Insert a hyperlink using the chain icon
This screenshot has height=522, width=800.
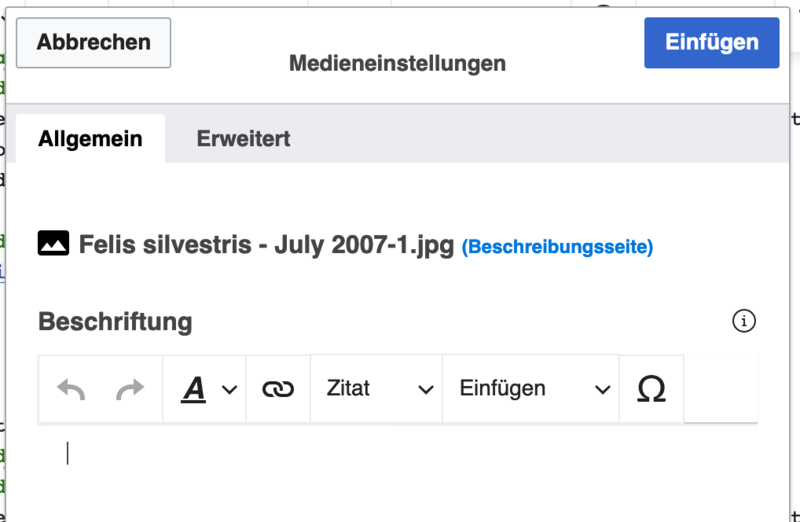click(x=278, y=389)
